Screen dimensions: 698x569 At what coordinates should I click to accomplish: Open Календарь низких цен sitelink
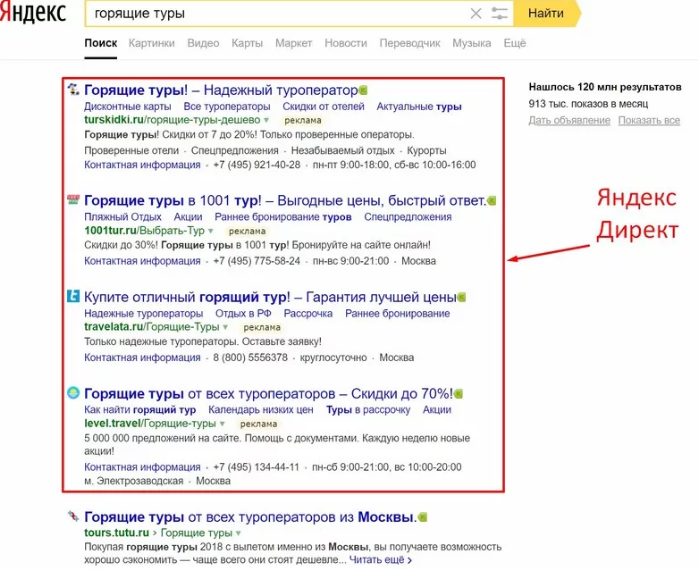click(261, 410)
